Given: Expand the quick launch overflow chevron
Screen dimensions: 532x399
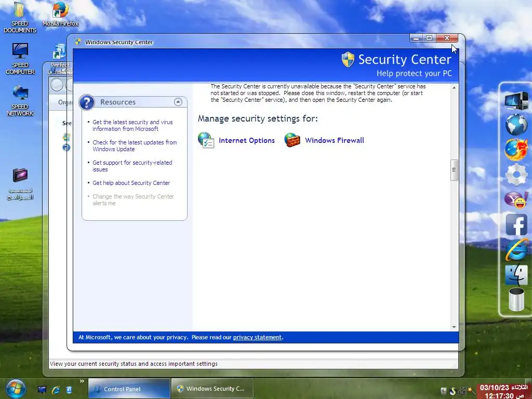Looking at the screenshot, I should [x=82, y=381].
